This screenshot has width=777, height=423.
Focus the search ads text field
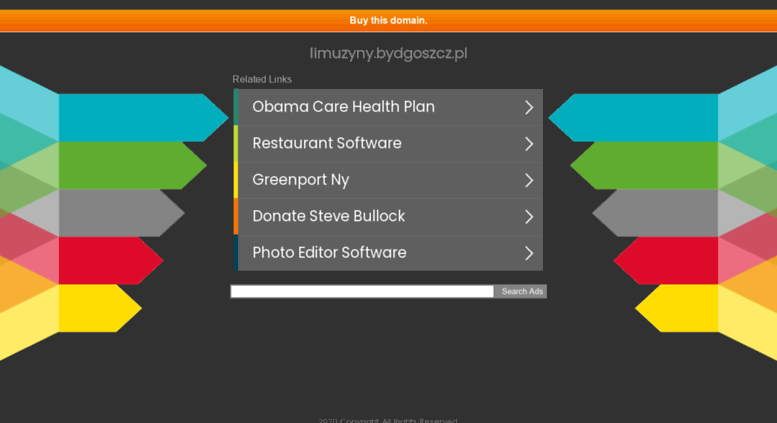click(362, 291)
